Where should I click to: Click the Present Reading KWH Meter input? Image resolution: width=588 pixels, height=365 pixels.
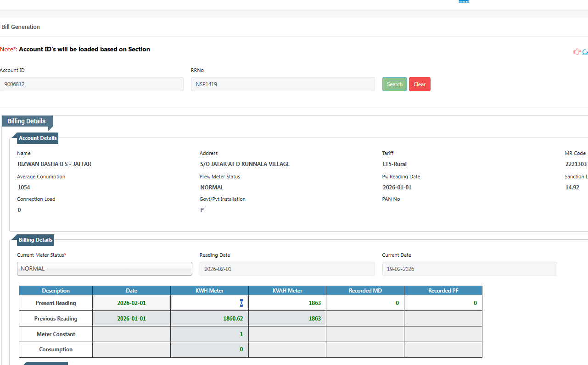coord(209,303)
